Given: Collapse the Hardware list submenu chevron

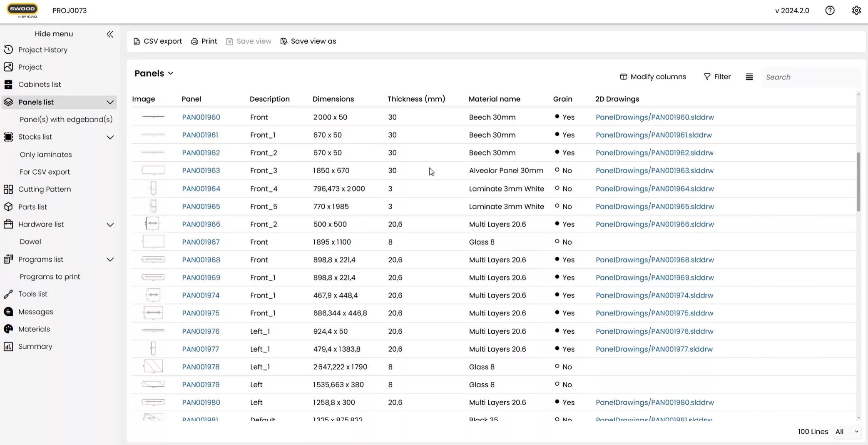Looking at the screenshot, I should click(110, 225).
